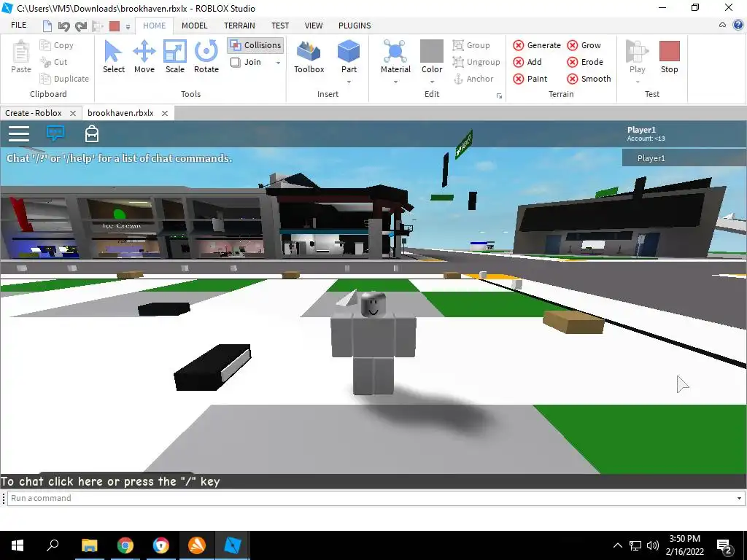This screenshot has width=747, height=560.
Task: Click the new file icon in quick access
Action: [47, 26]
